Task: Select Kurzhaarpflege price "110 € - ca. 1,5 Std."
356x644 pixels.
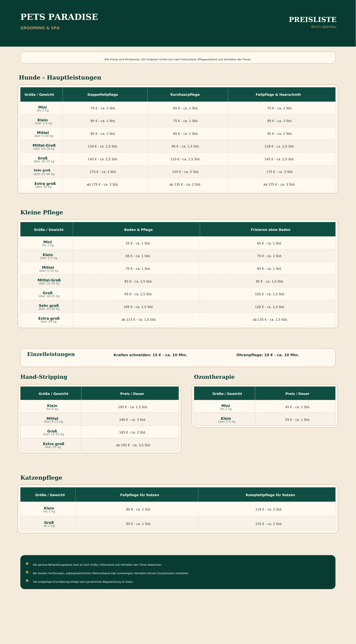Action: (x=186, y=159)
